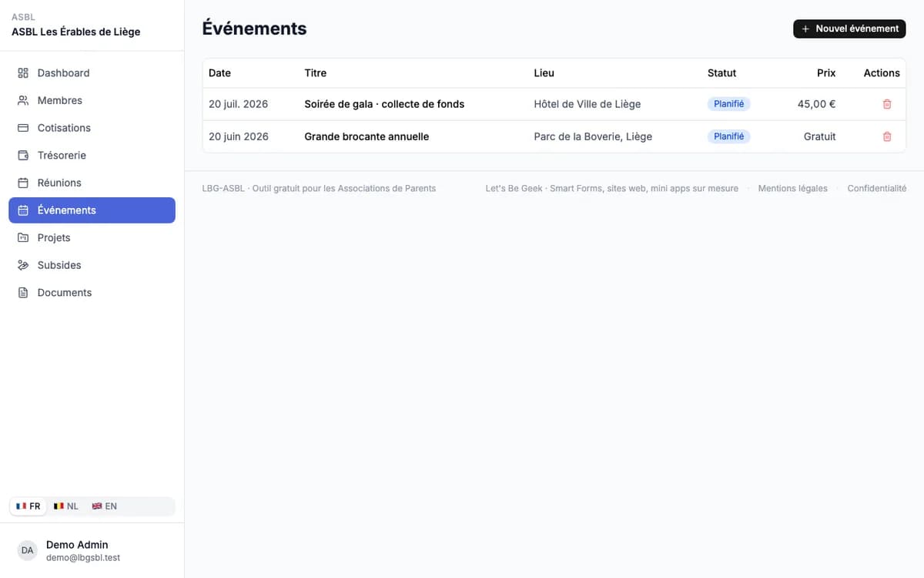The image size is (924, 578).
Task: Go to the Membres section
Action: [x=92, y=100]
